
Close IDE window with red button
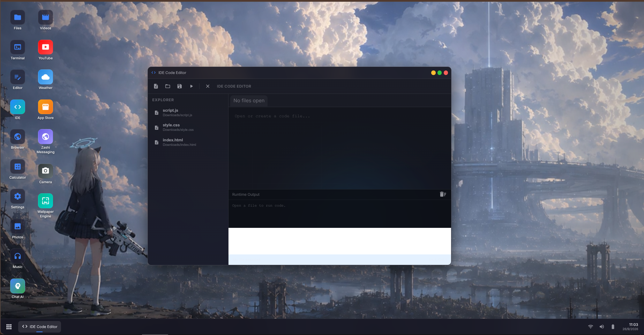click(446, 73)
